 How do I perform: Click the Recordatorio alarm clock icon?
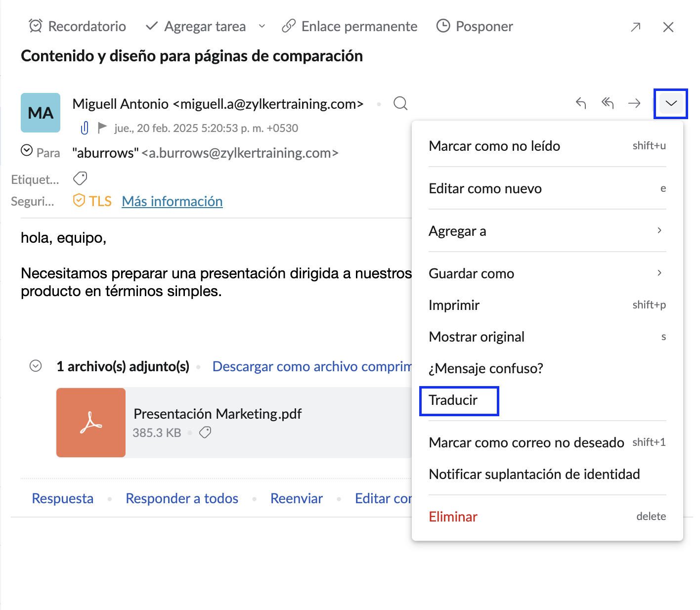(x=36, y=26)
